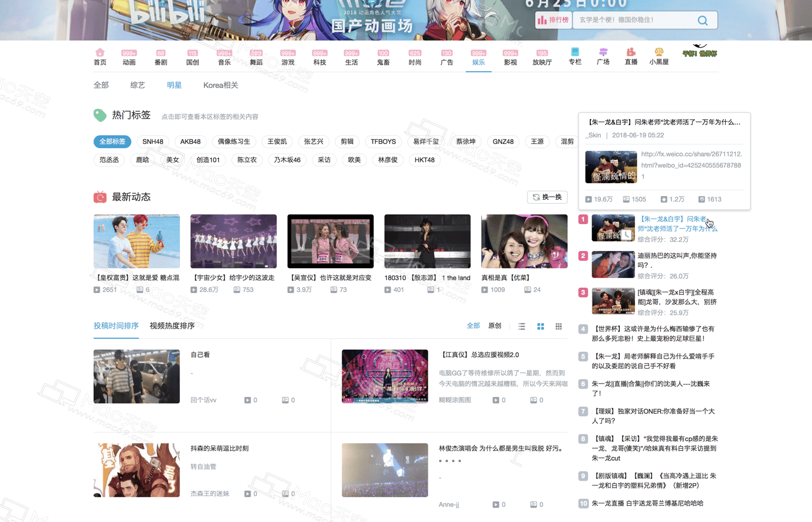Open uploader 杰森王的迷妹 profile

(210, 494)
